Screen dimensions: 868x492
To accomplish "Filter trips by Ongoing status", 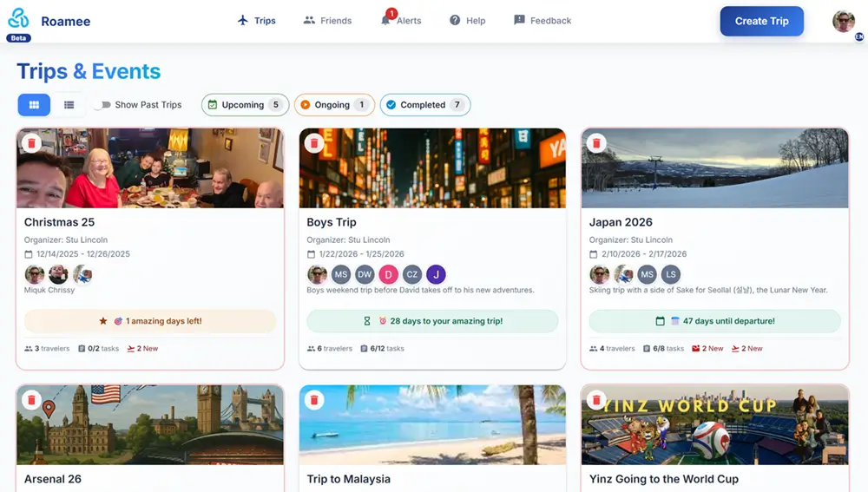I will tap(334, 105).
